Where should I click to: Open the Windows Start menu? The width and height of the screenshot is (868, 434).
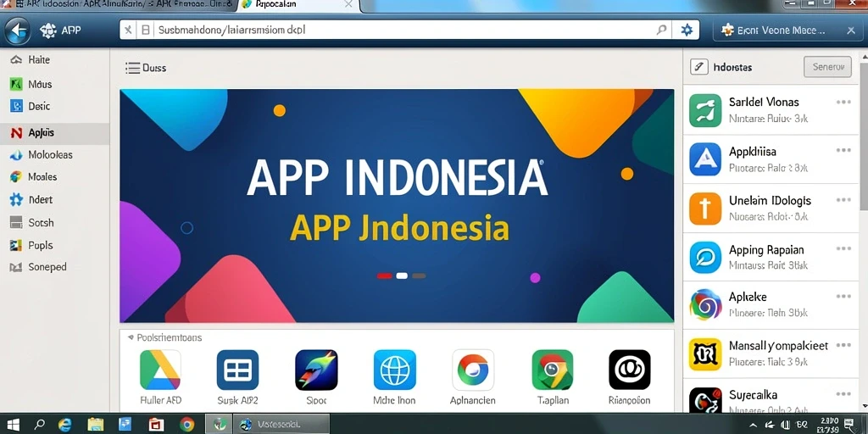point(13,425)
